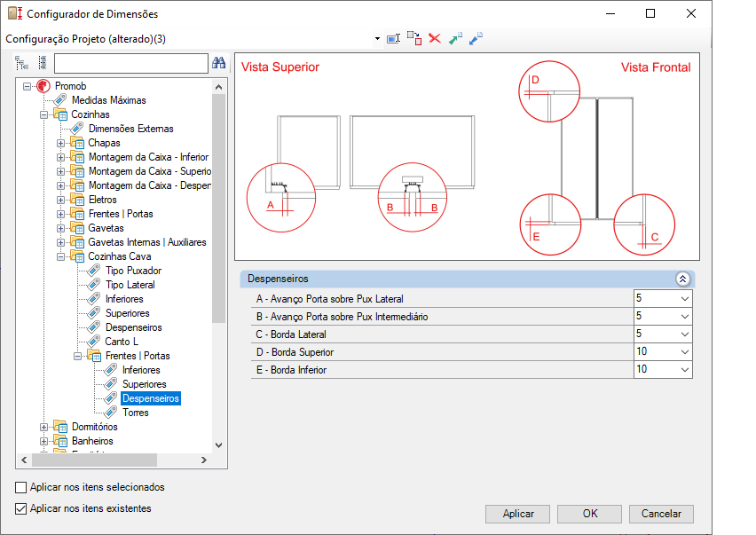Click the Cancelar button

(x=661, y=514)
